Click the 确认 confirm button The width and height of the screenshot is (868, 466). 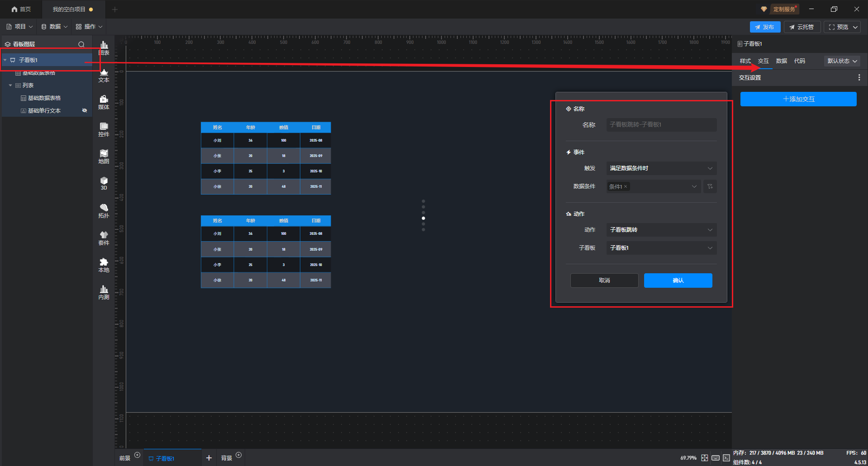[x=678, y=281]
